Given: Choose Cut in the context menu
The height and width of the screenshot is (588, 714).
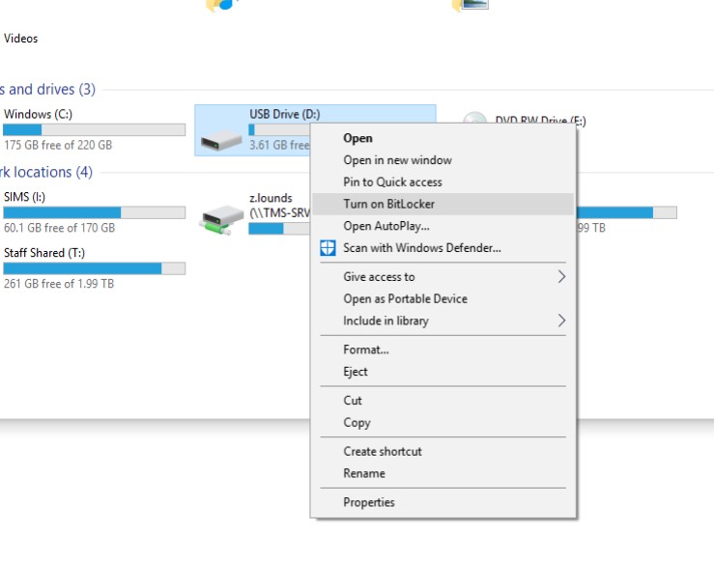Looking at the screenshot, I should (443, 401).
